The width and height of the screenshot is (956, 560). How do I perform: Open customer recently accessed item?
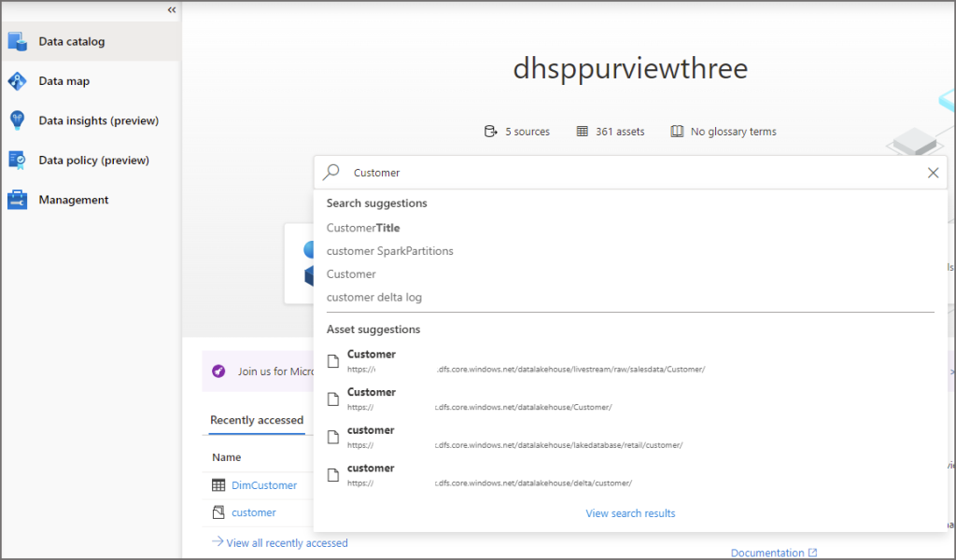coord(254,512)
